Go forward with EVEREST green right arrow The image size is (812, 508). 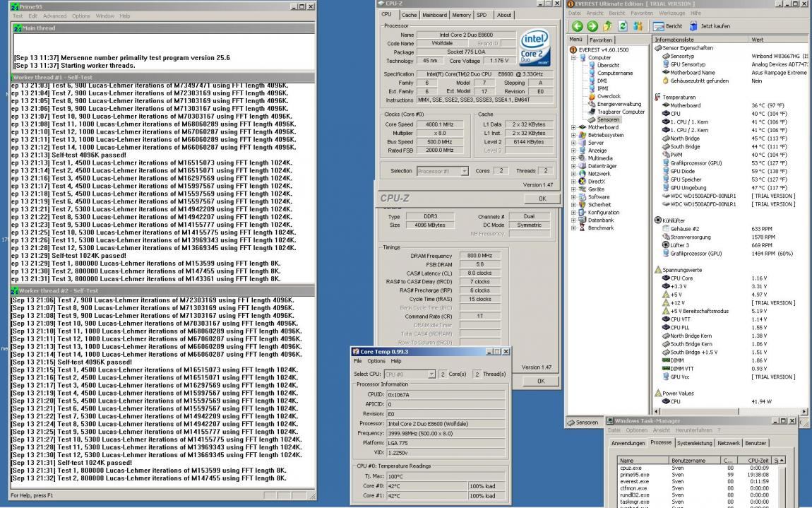[x=592, y=26]
